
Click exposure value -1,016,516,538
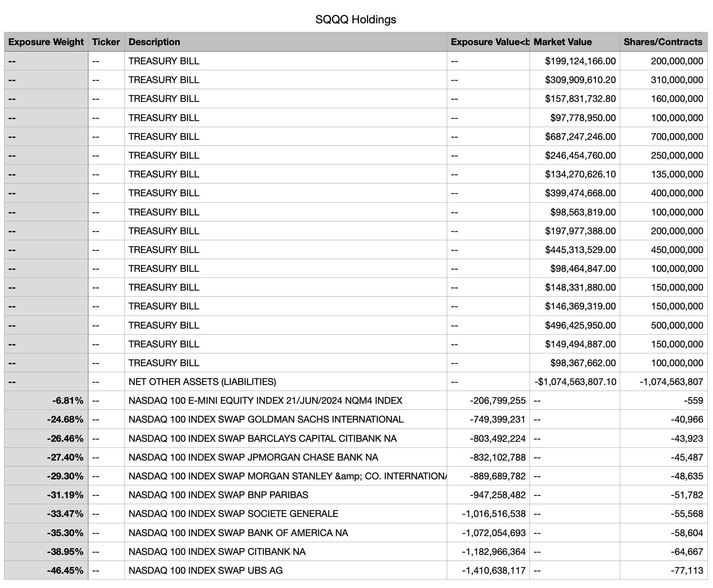coord(488,514)
